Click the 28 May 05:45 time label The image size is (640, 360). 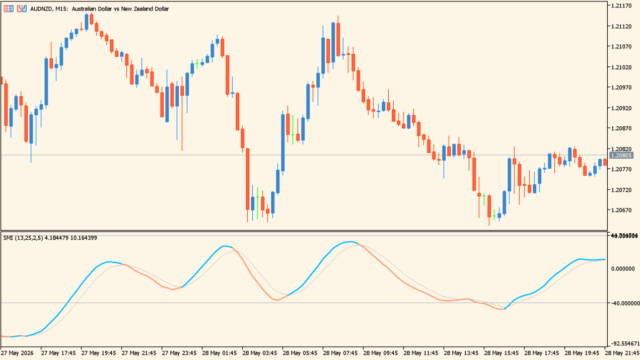point(300,353)
